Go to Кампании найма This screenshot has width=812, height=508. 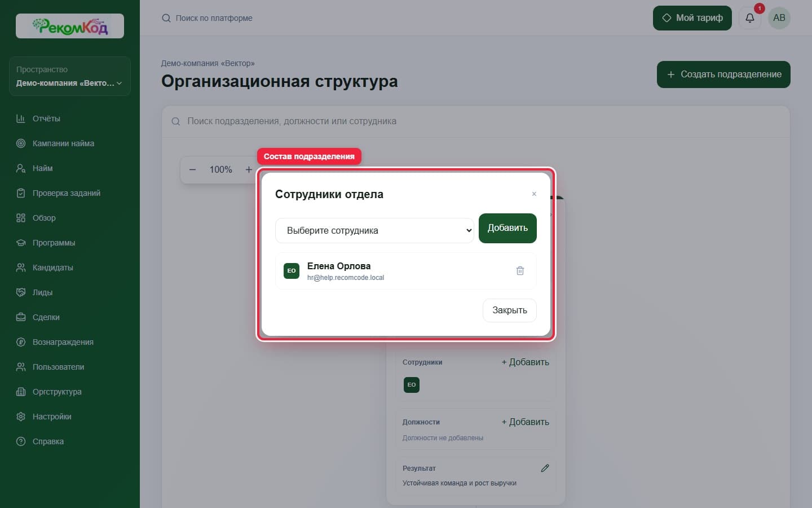pos(70,143)
